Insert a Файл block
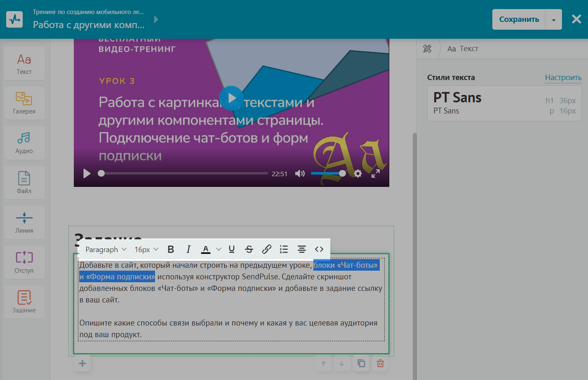This screenshot has height=380, width=588. pos(24,182)
